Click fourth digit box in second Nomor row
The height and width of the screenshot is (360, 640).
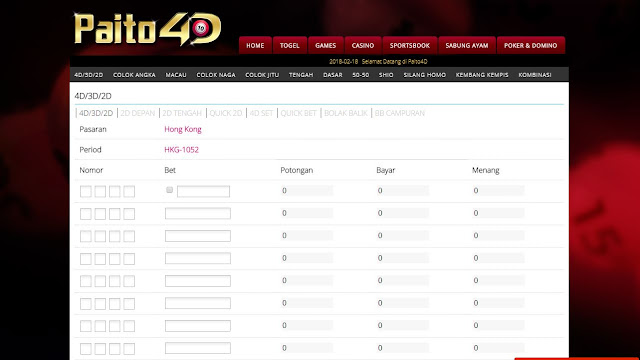(129, 214)
